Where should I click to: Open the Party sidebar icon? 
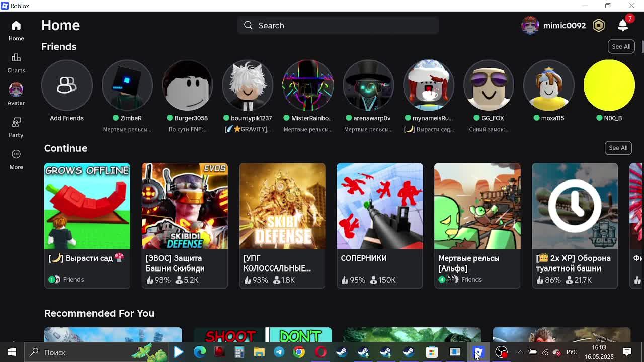click(16, 122)
